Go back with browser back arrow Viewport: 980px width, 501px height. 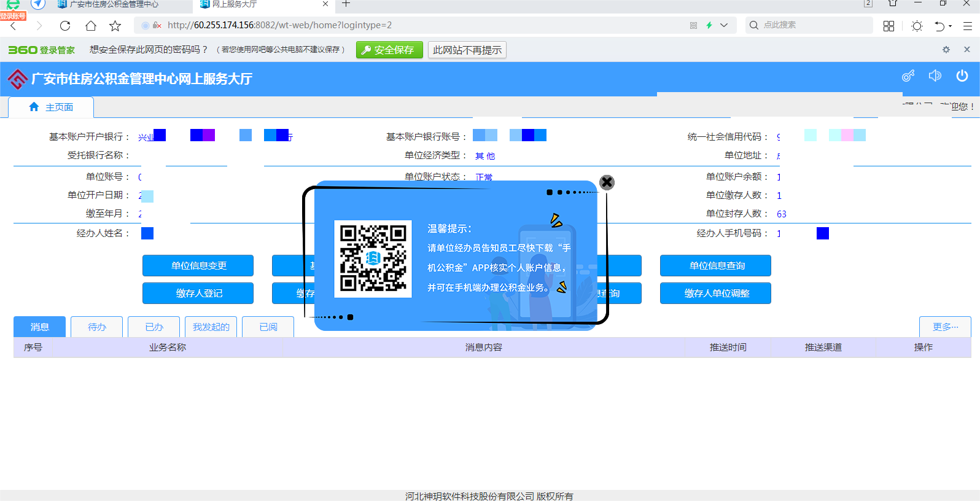(14, 26)
